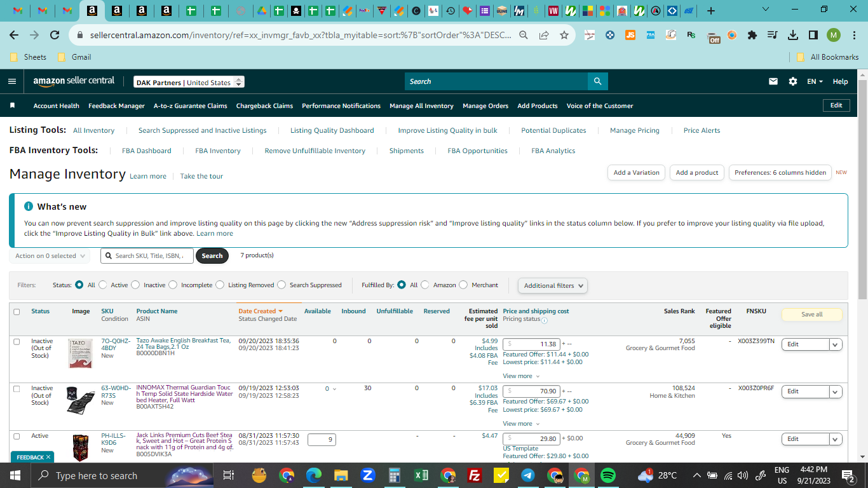Choose the Search Suppressed status filter
This screenshot has width=868, height=488.
click(x=281, y=285)
